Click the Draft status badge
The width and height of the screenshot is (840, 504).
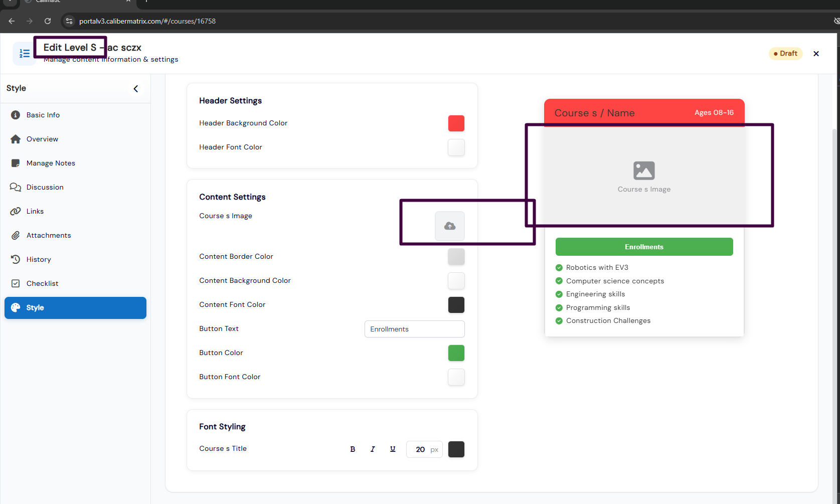pos(786,54)
